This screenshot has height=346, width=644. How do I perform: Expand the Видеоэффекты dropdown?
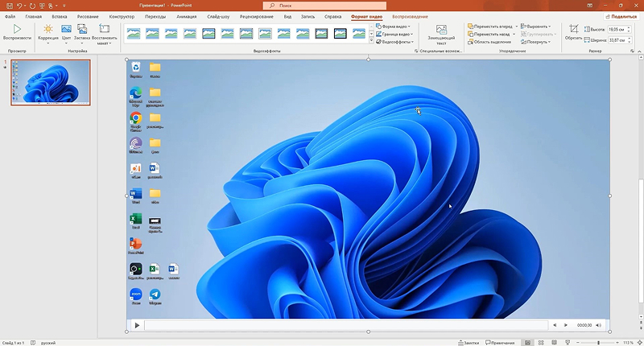coord(395,42)
